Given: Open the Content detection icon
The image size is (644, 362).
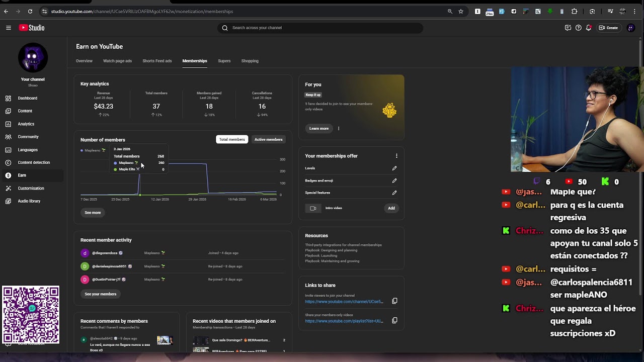Looking at the screenshot, I should tap(8, 162).
